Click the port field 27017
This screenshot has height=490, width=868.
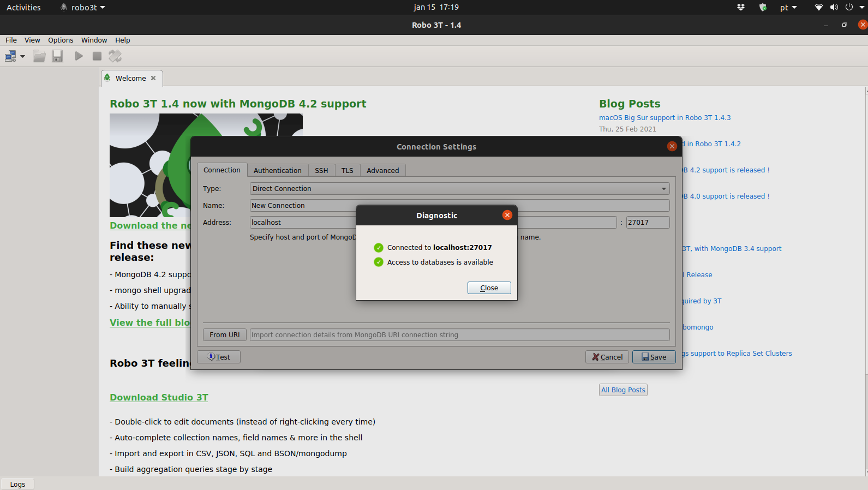[x=648, y=222]
